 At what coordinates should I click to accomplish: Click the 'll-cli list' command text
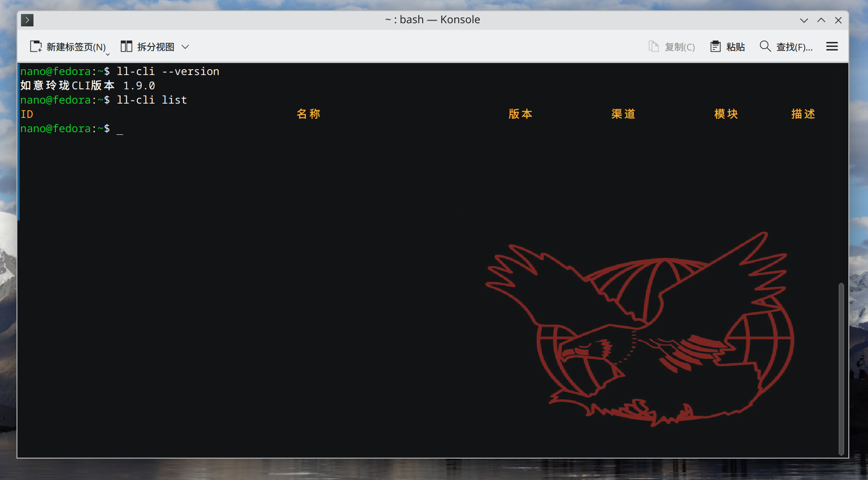[152, 100]
